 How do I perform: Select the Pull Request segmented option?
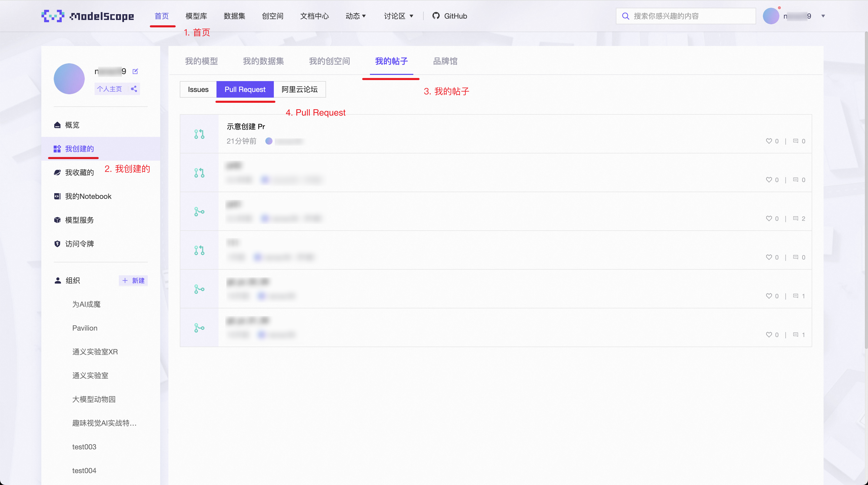coord(245,90)
